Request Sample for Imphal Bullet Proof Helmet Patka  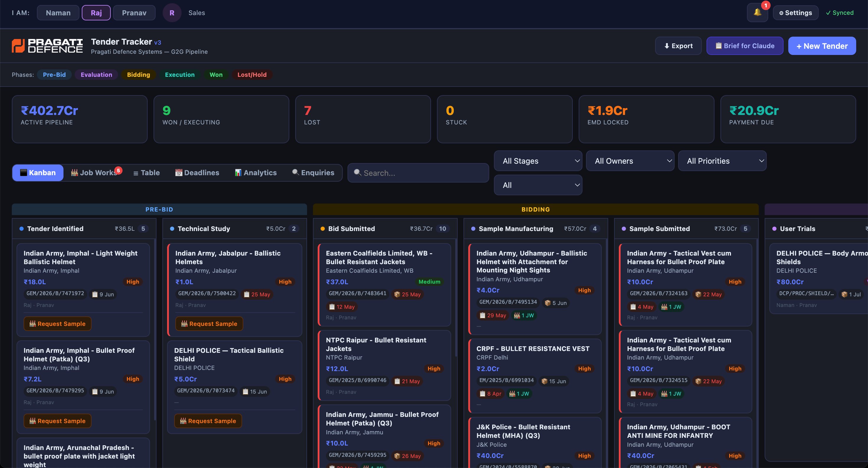pyautogui.click(x=57, y=421)
